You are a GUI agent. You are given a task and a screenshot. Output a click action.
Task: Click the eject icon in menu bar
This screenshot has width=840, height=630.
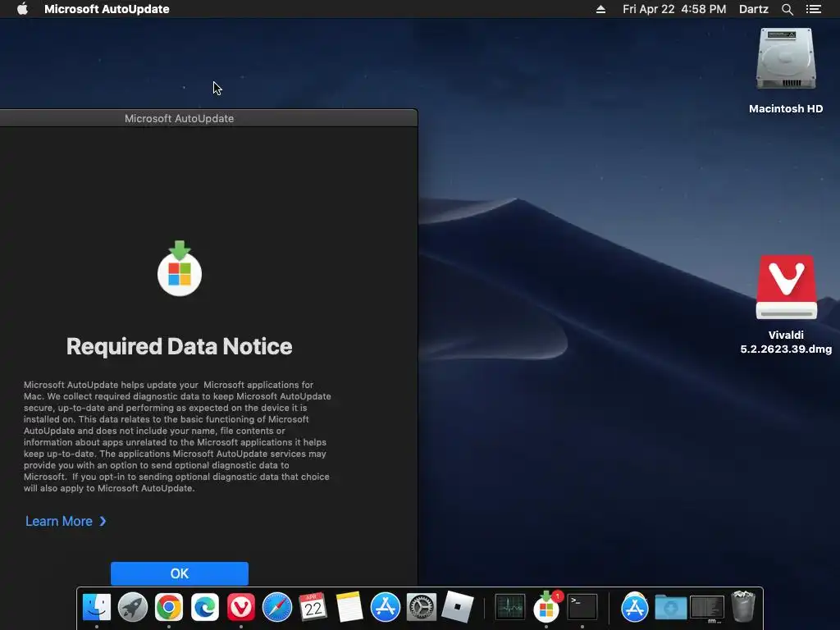coord(600,9)
